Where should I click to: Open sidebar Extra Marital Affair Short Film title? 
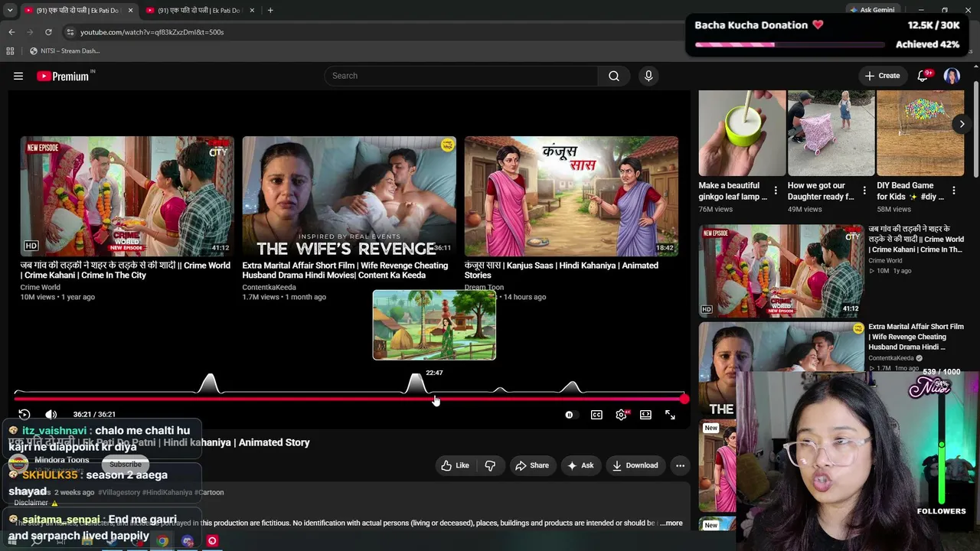(916, 337)
